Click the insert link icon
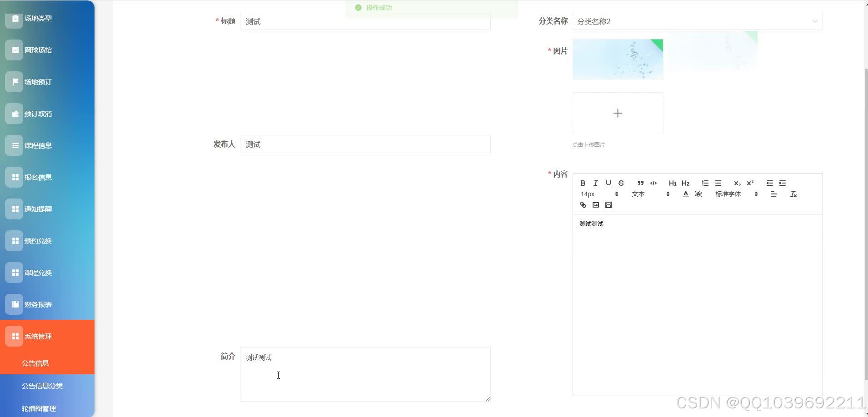 click(x=583, y=205)
